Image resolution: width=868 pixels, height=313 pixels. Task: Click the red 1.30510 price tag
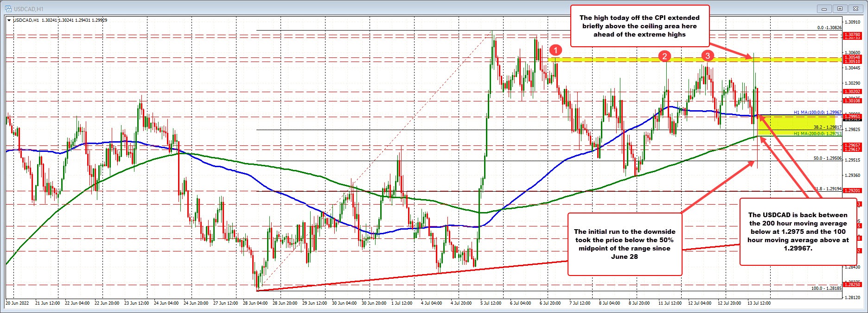pyautogui.click(x=852, y=61)
